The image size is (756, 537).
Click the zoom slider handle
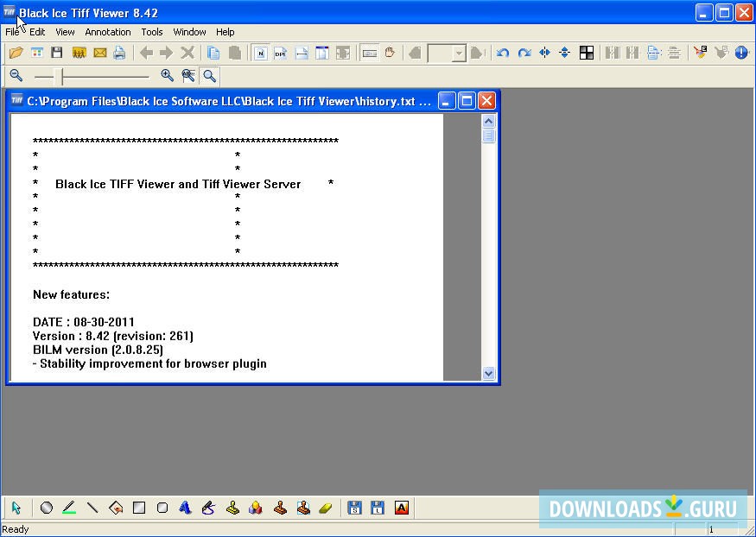click(60, 76)
